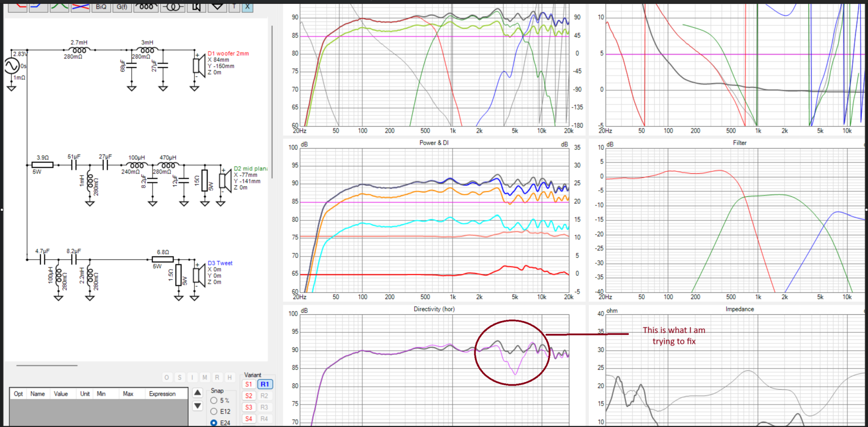
Task: Select the 2.7mH woofer inductor
Action: click(x=79, y=50)
